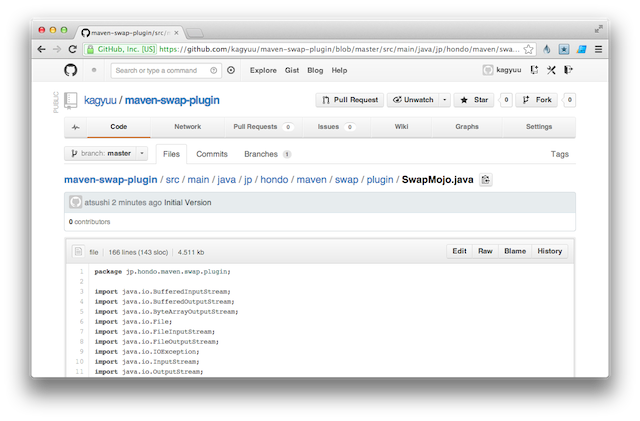Switch to the Commits tab
Image resolution: width=640 pixels, height=421 pixels.
pos(211,154)
